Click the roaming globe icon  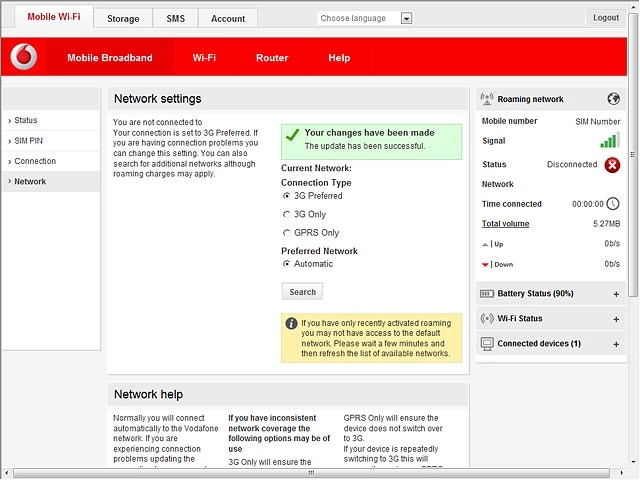click(613, 99)
